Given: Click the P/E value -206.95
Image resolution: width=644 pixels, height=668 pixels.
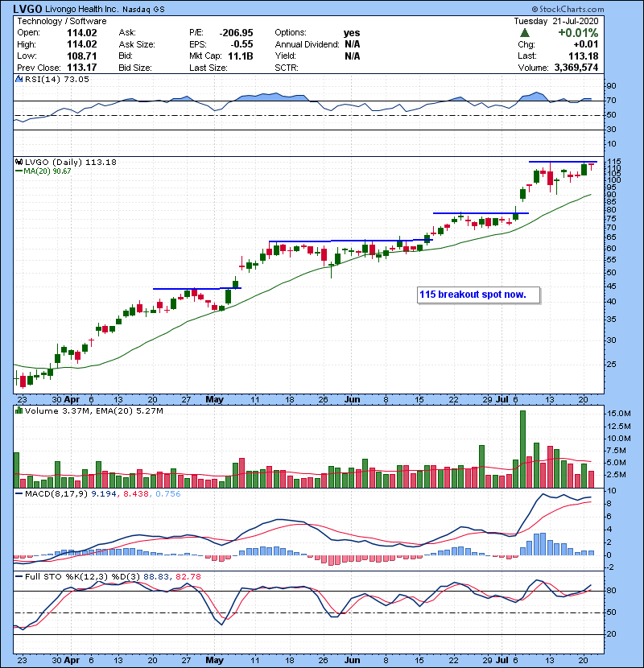Looking at the screenshot, I should pyautogui.click(x=236, y=33).
